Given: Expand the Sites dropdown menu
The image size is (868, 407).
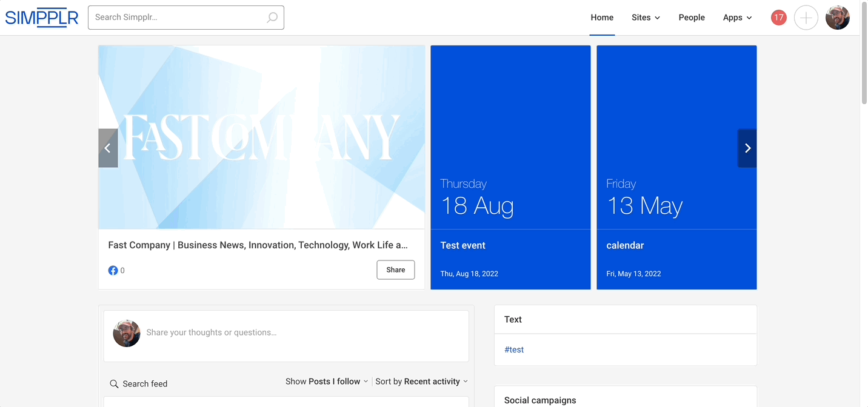Looking at the screenshot, I should coord(646,18).
